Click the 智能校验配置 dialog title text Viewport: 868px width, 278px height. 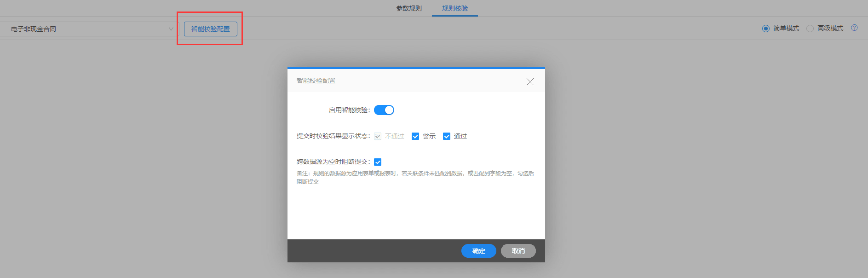[316, 81]
